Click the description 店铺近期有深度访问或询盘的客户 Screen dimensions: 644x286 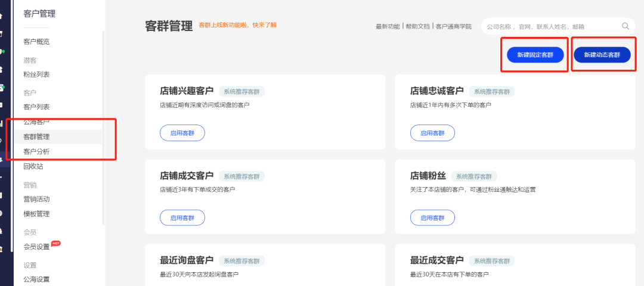[x=205, y=105]
